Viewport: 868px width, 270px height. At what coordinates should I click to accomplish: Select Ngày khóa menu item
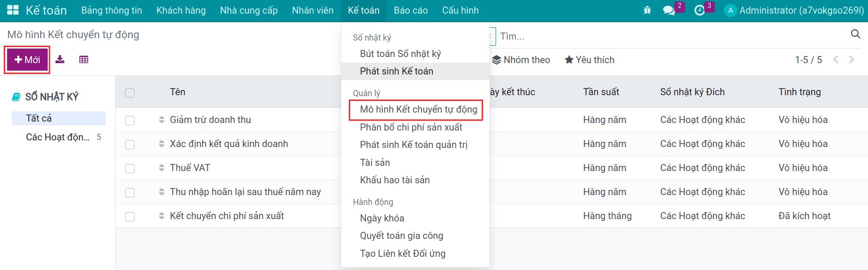click(415, 218)
